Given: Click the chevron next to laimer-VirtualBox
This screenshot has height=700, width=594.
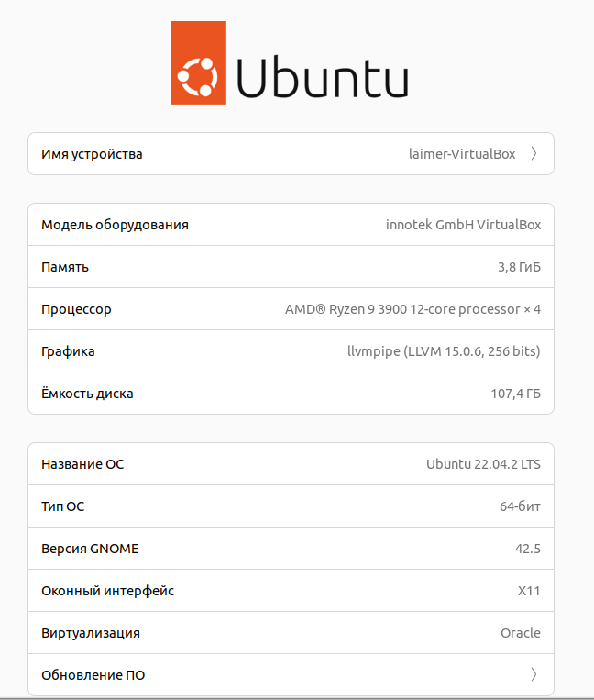Looking at the screenshot, I should 533,153.
